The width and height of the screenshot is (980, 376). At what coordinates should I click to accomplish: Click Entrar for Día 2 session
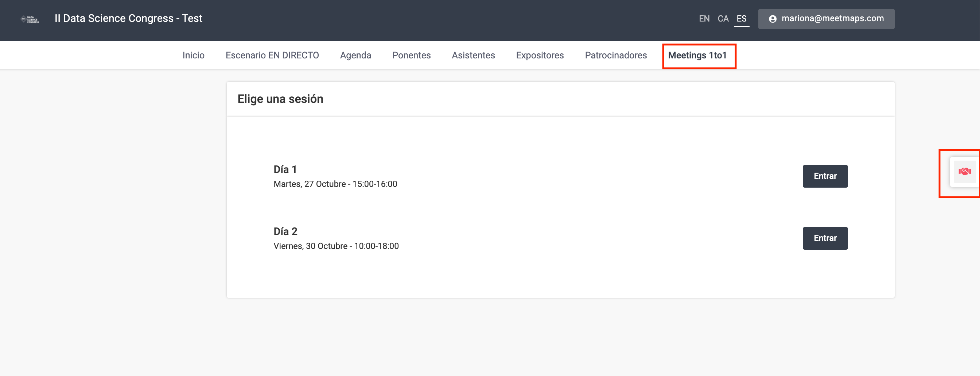click(825, 238)
